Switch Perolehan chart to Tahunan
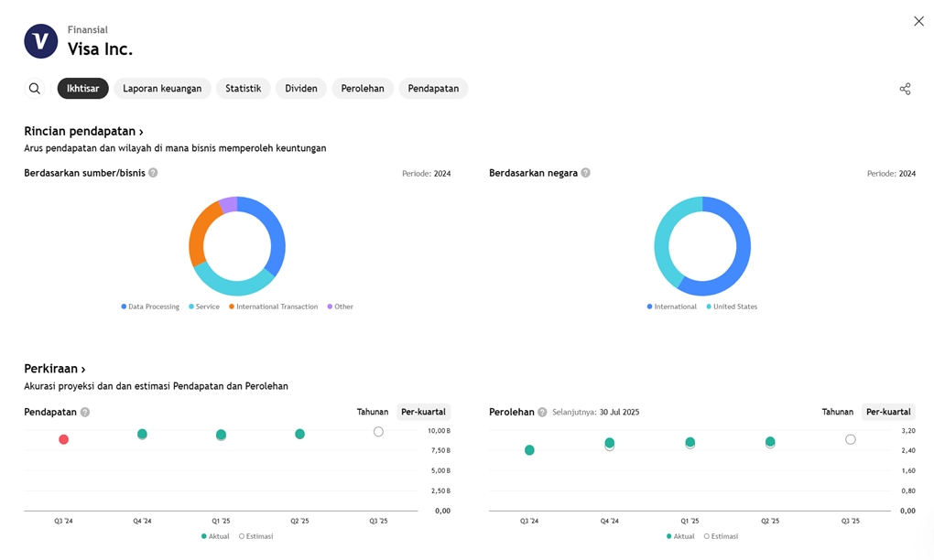 (838, 412)
